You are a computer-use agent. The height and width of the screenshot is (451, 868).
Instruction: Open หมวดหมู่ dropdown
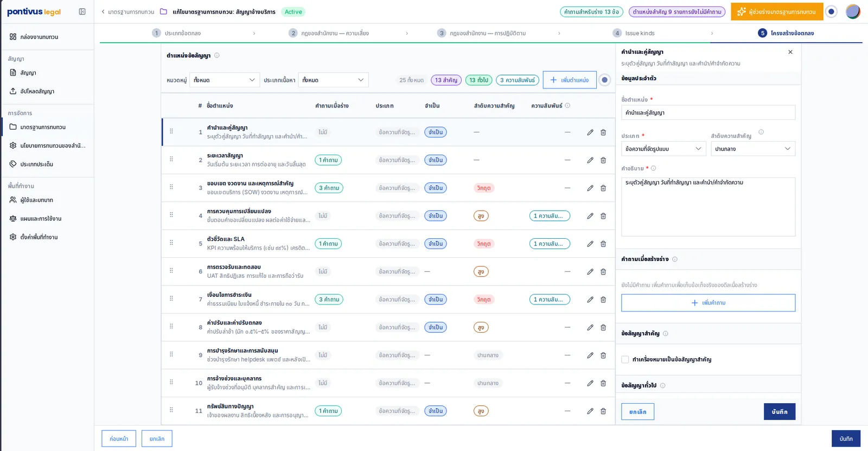click(x=225, y=80)
